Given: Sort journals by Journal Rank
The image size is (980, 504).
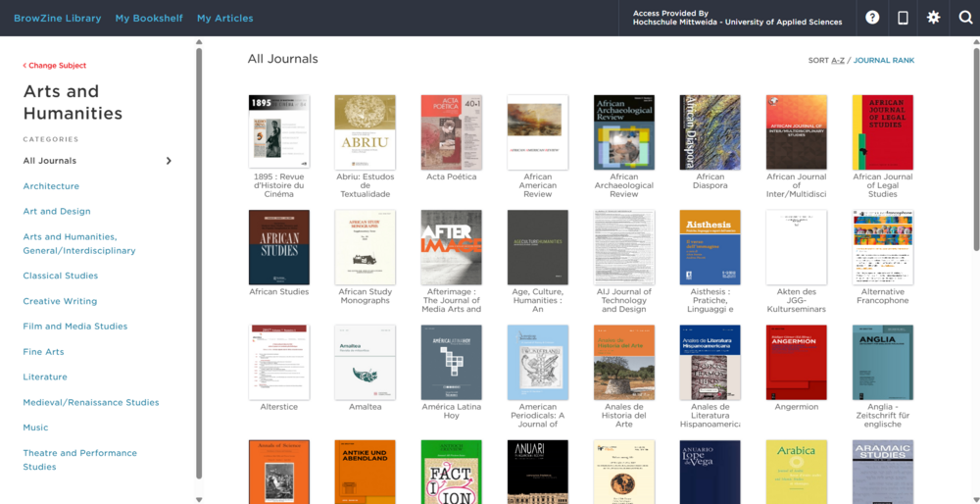Looking at the screenshot, I should (x=884, y=61).
